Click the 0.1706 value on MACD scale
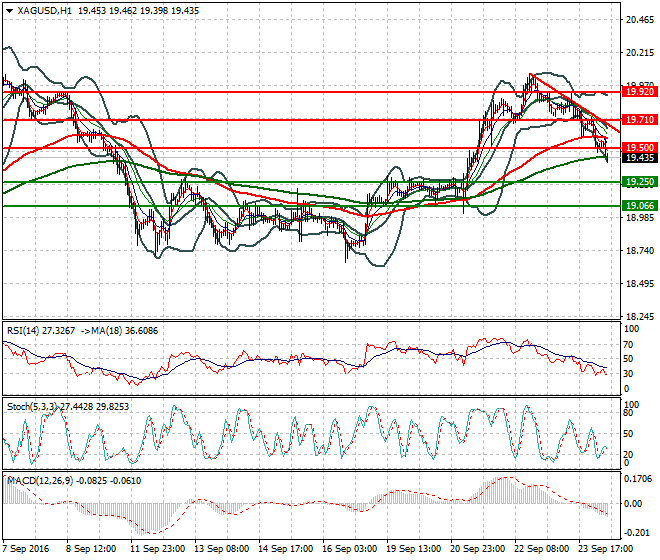Image resolution: width=660 pixels, height=560 pixels. pos(638,479)
